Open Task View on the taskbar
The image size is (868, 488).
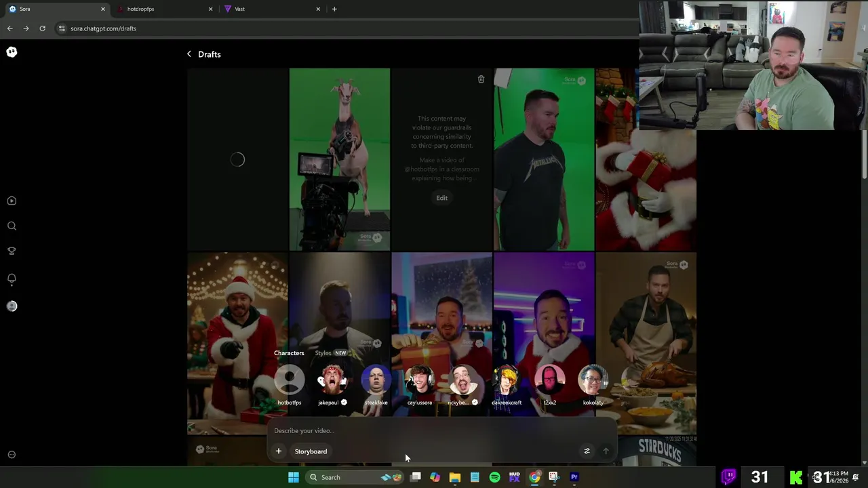(415, 477)
